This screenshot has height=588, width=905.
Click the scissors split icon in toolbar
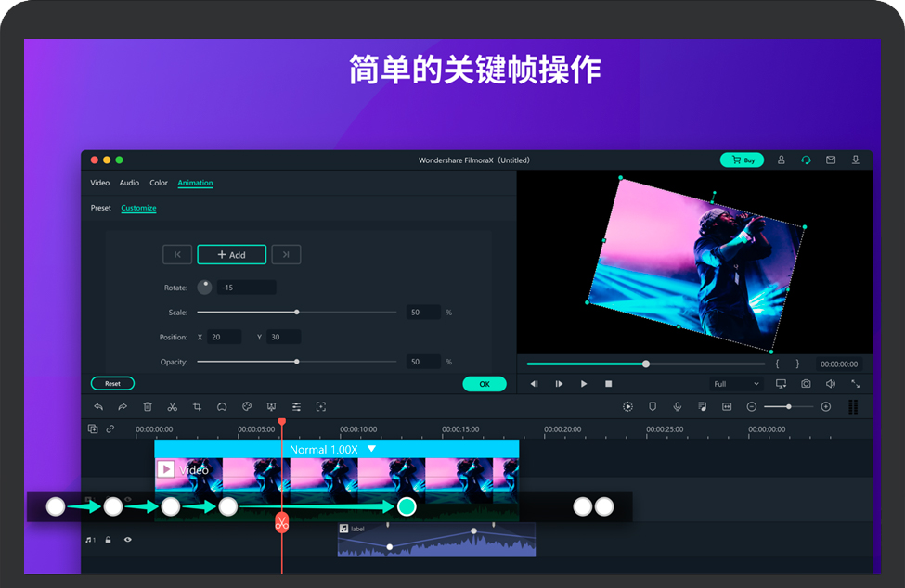click(172, 406)
